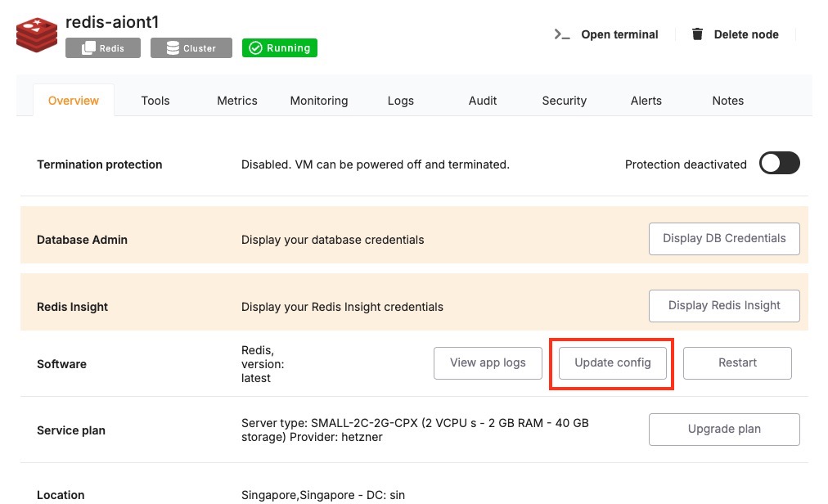Click the green Running status badge
Viewport: 828px width, 504px height.
280,48
